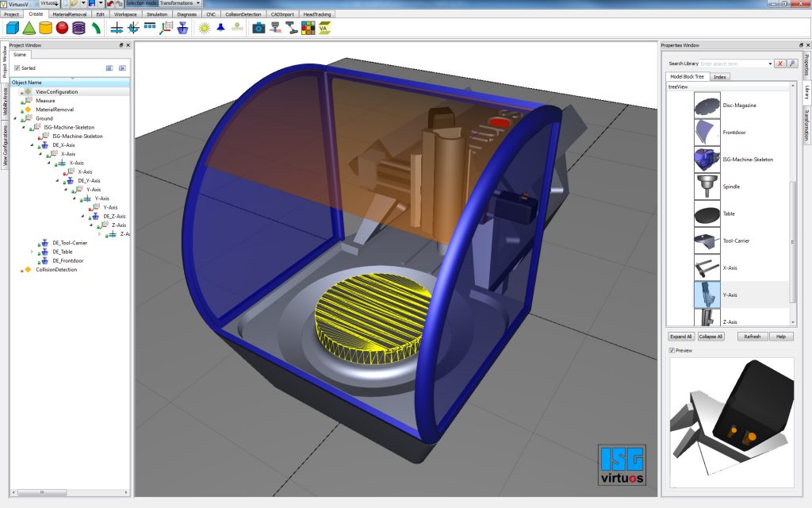
Task: Select the cylinder primitive creation tool
Action: click(x=46, y=28)
